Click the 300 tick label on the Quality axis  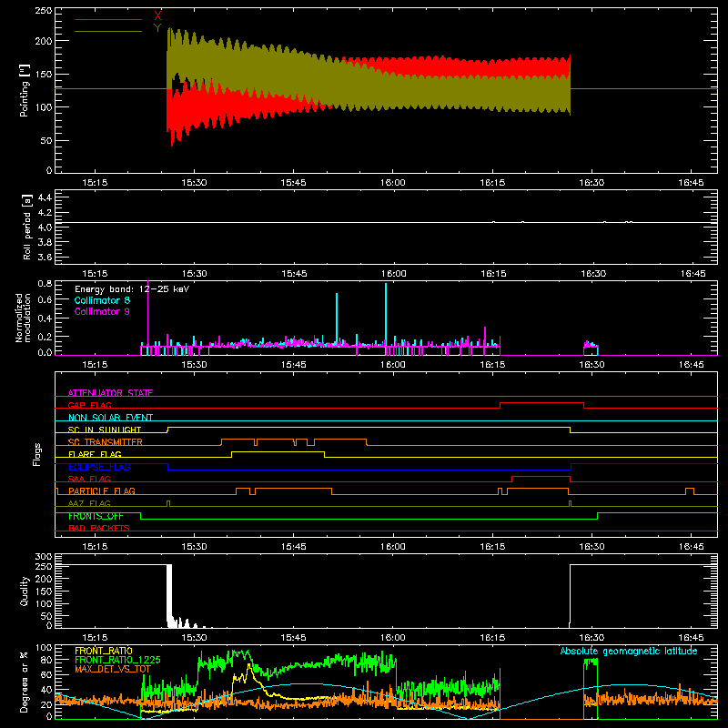coord(43,557)
